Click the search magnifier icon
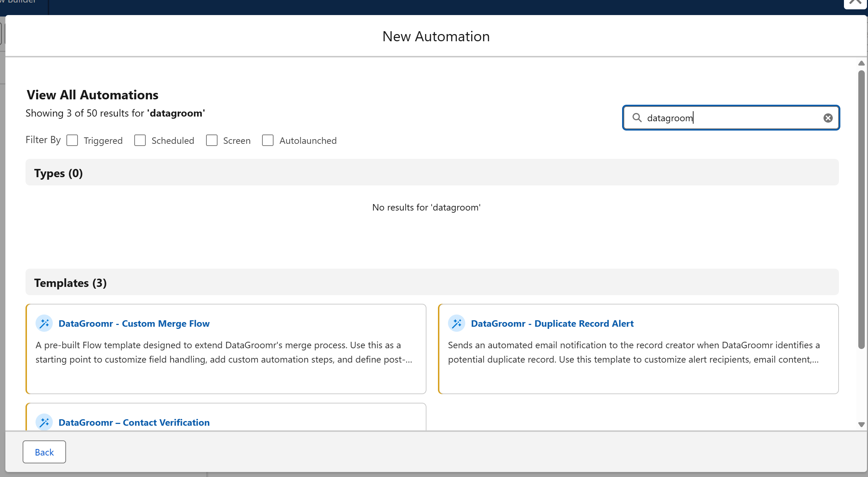 click(x=637, y=118)
